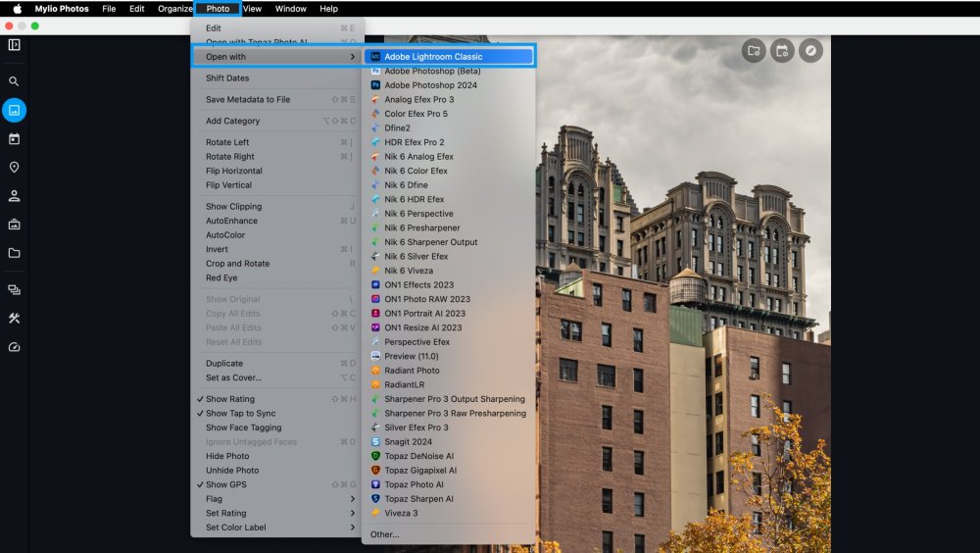
Task: Select Analog Efex Pro 3
Action: point(449,99)
